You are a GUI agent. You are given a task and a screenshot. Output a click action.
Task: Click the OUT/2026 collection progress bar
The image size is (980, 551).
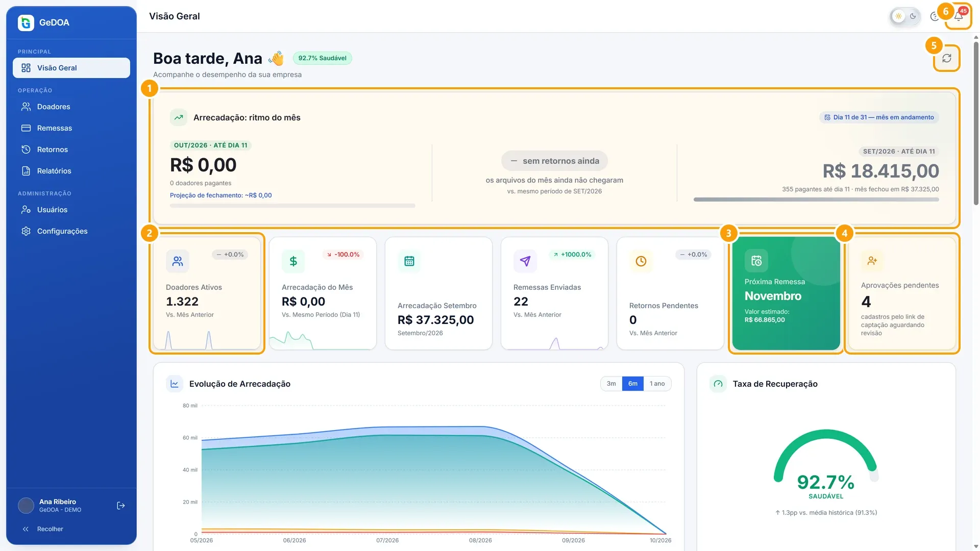point(292,206)
